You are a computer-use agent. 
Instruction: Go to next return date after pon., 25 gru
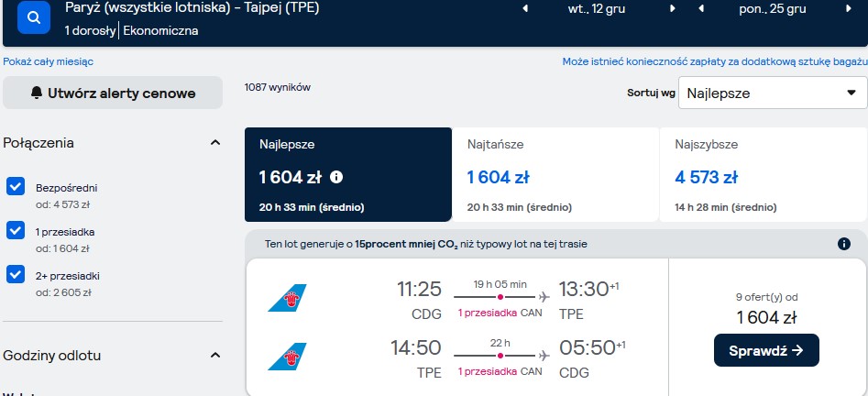(849, 9)
